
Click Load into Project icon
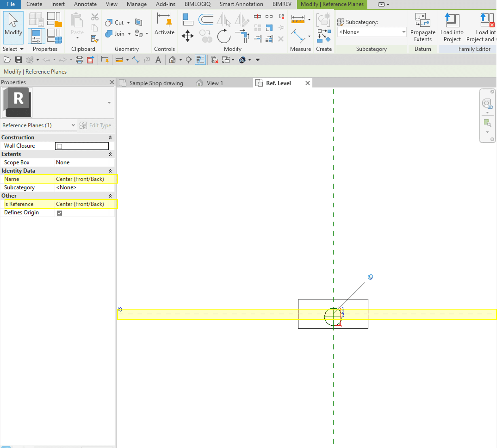(452, 27)
